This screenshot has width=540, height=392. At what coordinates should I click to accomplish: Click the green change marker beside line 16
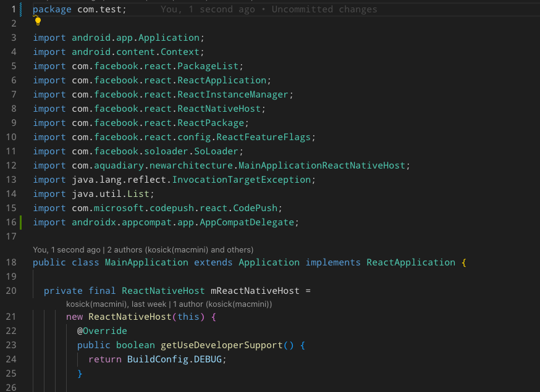tap(20, 222)
